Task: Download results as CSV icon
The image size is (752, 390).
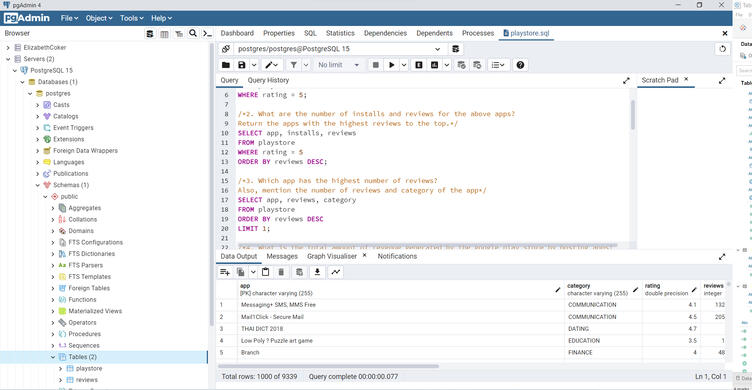Action: pyautogui.click(x=317, y=272)
